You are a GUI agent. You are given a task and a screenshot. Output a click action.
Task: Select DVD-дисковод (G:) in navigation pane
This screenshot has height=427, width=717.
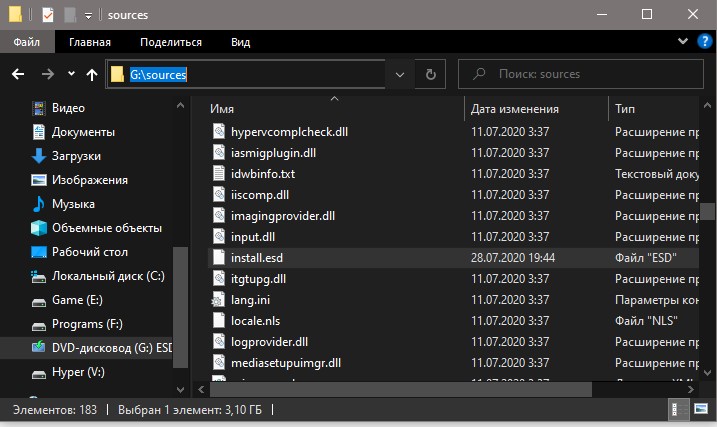[x=86, y=348]
